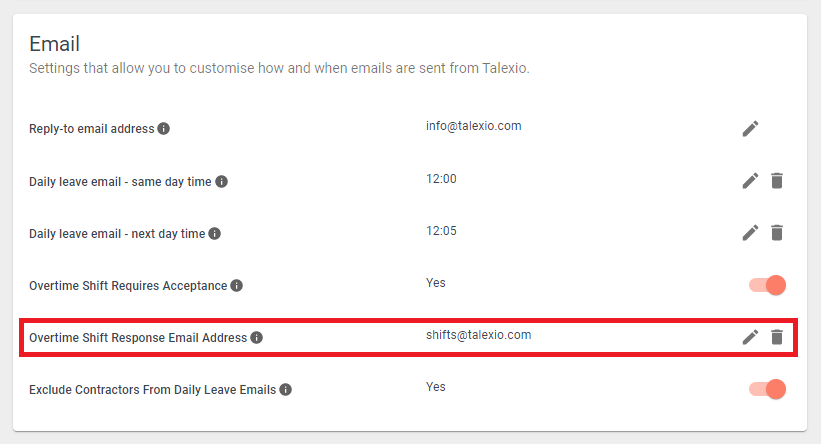The image size is (821, 444).
Task: Disable Exclude Contractors From Daily Leave Emails
Action: pos(768,390)
